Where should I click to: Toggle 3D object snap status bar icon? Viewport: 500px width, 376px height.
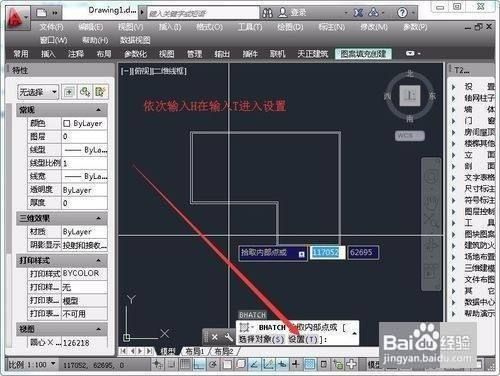click(x=241, y=364)
